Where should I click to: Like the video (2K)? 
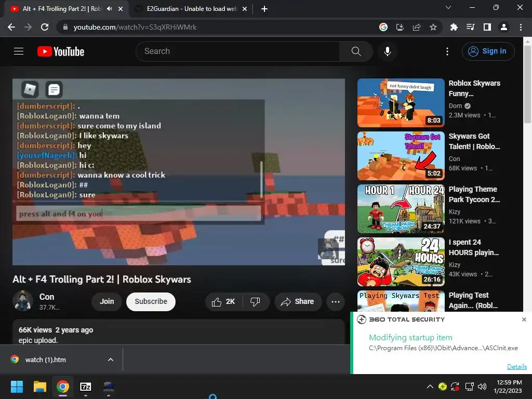224,302
